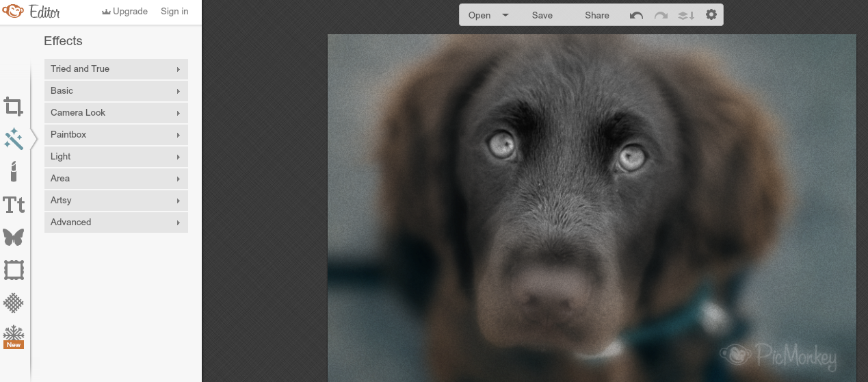Expand the Paintbox effects group
Image resolution: width=868 pixels, height=382 pixels.
tap(116, 135)
